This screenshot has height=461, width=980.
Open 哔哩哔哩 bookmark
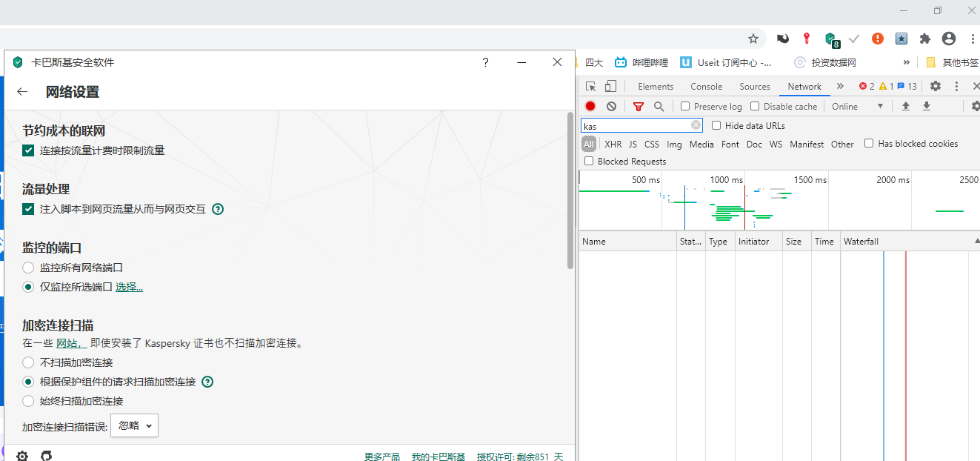[641, 62]
